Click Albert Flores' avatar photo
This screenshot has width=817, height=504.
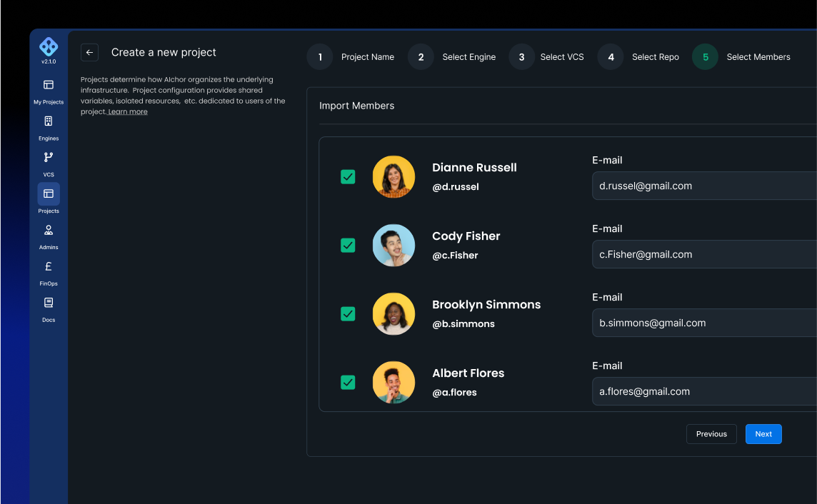click(394, 383)
